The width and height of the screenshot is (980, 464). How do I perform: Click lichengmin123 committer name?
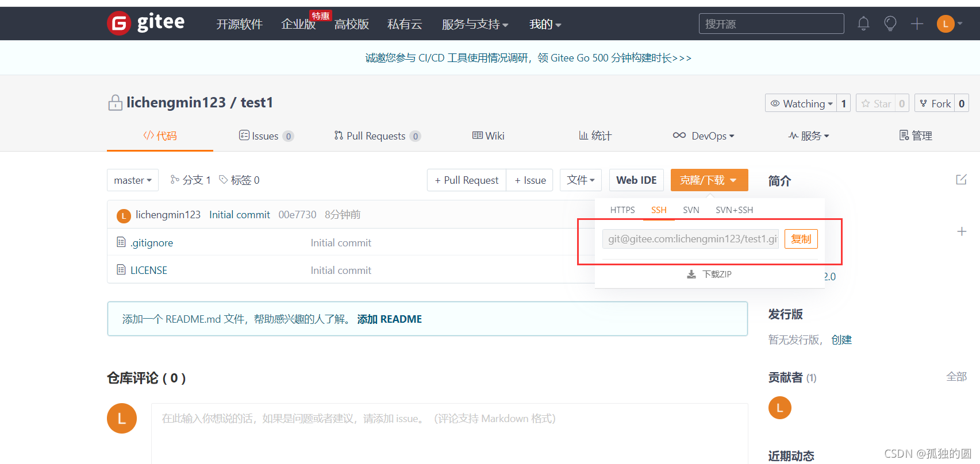(168, 215)
